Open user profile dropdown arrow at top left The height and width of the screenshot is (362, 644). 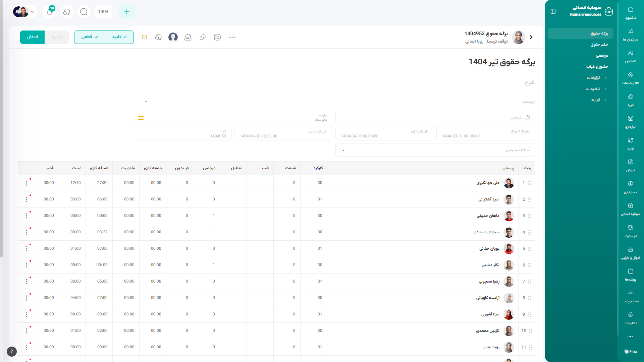[33, 12]
